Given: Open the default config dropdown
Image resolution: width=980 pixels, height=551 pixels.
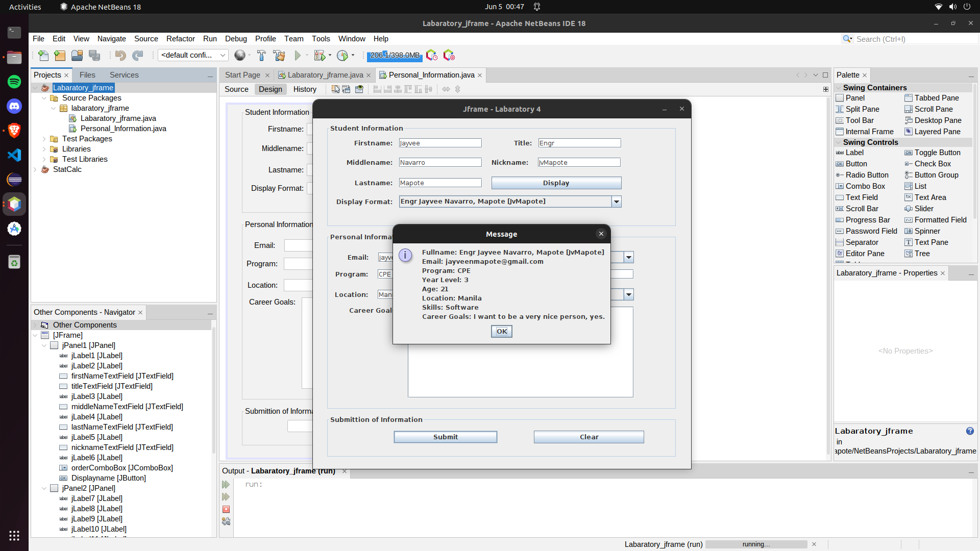Looking at the screenshot, I should pos(193,55).
